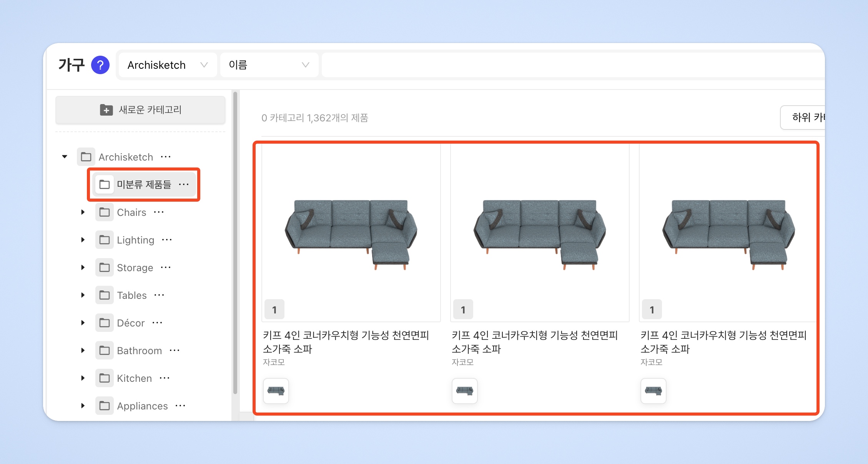
Task: Open more options next to Chairs
Action: pos(159,212)
